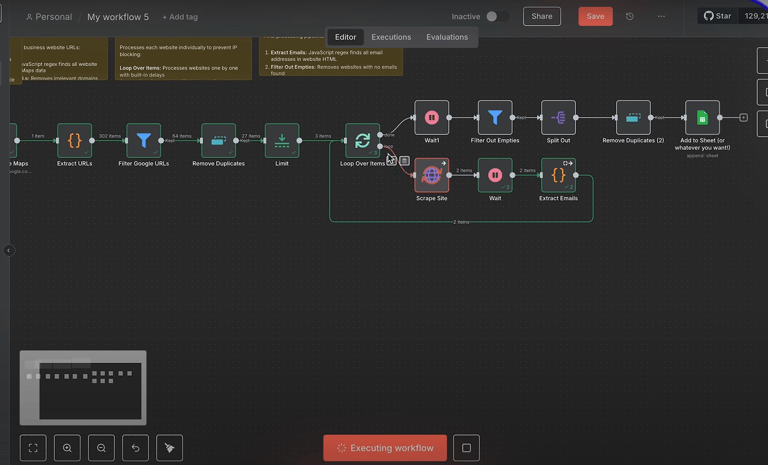Delete the connection using the trash icon
Viewport: 768px width, 465px height.
click(404, 161)
